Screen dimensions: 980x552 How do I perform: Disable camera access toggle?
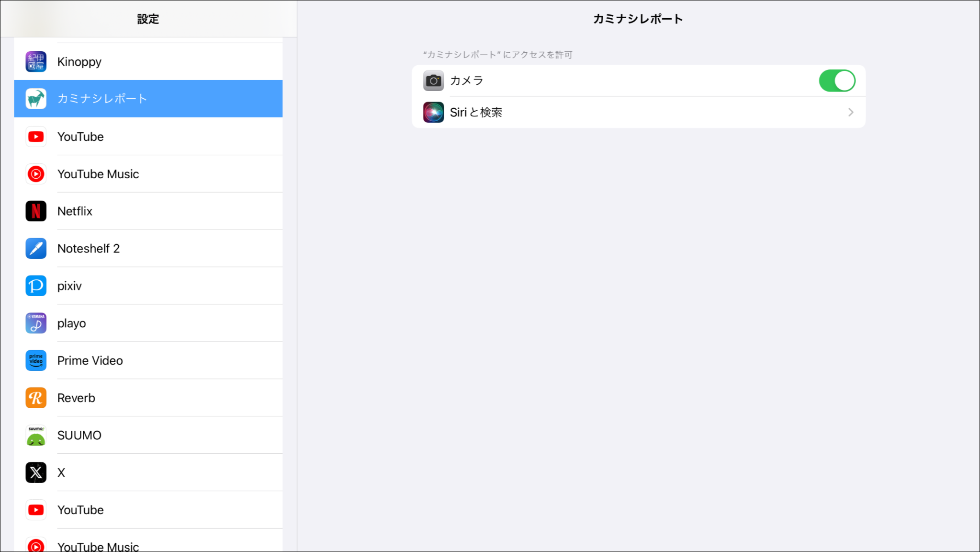pyautogui.click(x=836, y=80)
